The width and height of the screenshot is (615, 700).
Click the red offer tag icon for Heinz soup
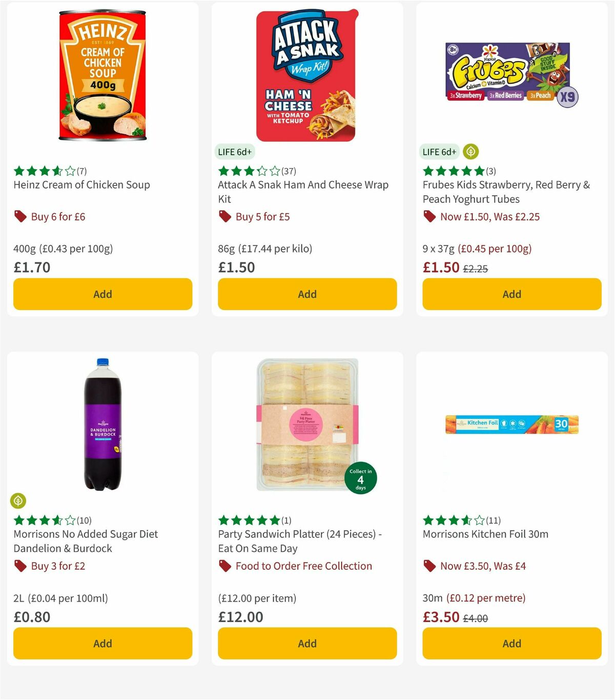pyautogui.click(x=20, y=216)
